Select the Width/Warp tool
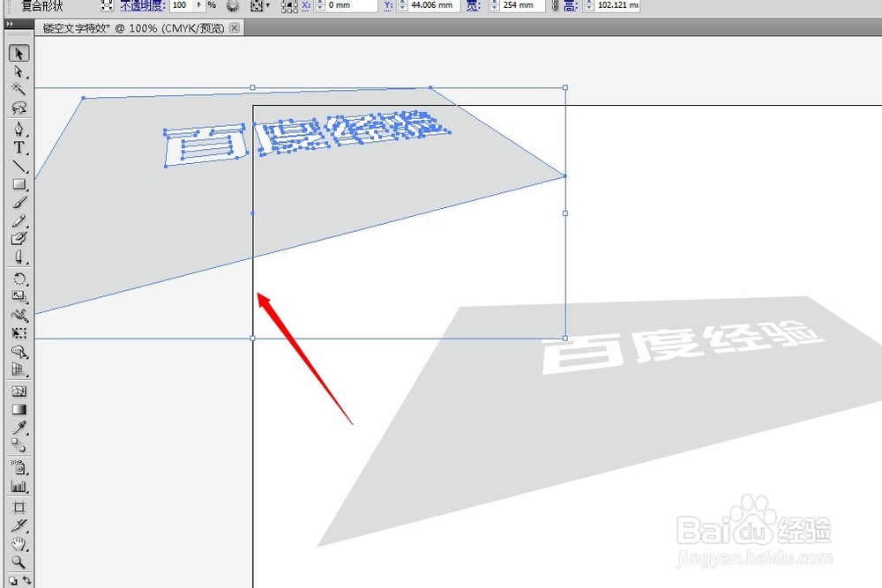 click(x=19, y=315)
